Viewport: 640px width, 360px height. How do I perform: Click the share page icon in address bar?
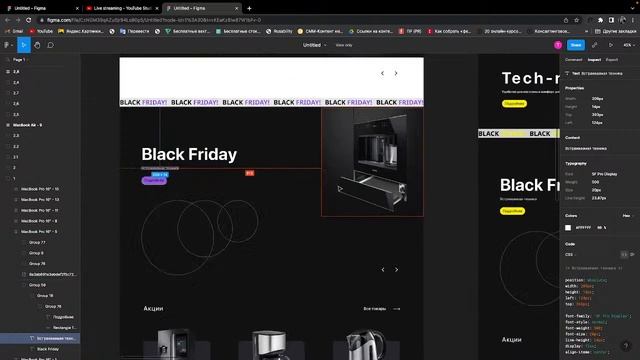566,20
